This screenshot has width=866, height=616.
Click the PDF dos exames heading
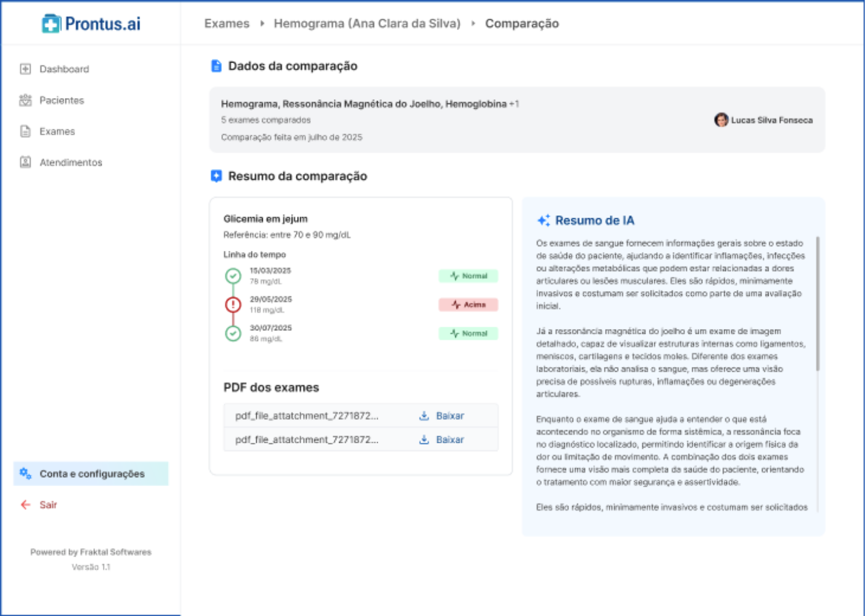pyautogui.click(x=271, y=387)
